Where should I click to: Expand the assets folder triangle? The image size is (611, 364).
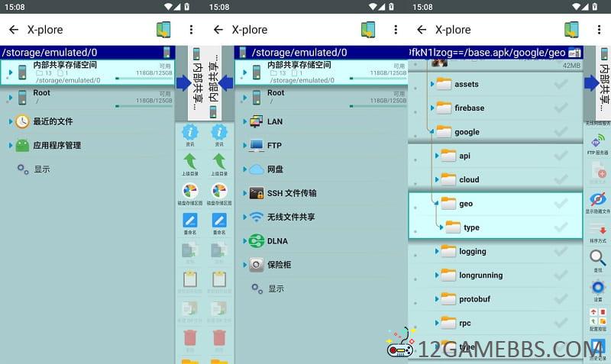(432, 84)
